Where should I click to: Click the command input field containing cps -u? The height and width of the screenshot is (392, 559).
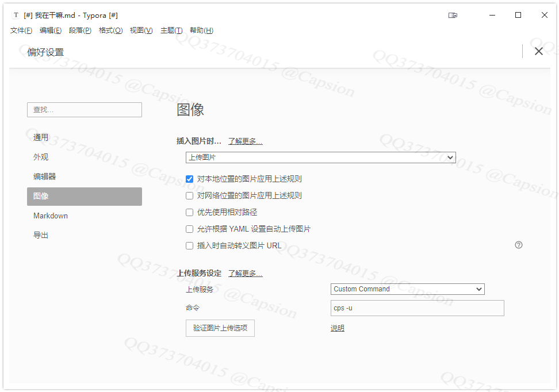click(x=418, y=308)
